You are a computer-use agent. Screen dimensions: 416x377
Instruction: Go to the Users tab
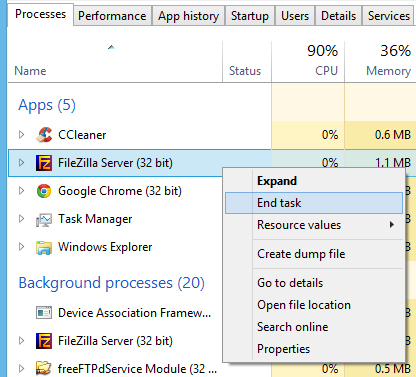click(295, 16)
